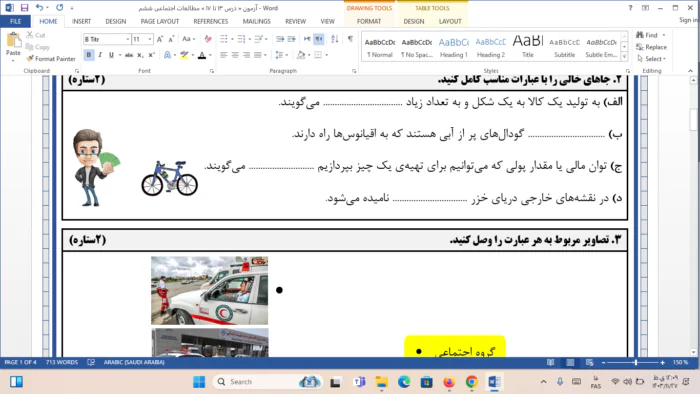Cut the selection with the scissors icon
This screenshot has width=700, height=394.
36,35
